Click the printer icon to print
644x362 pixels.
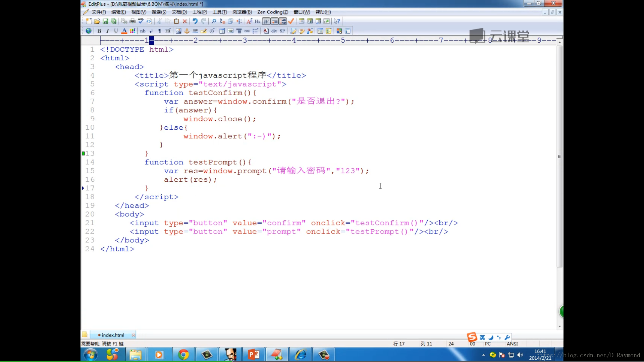point(132,21)
